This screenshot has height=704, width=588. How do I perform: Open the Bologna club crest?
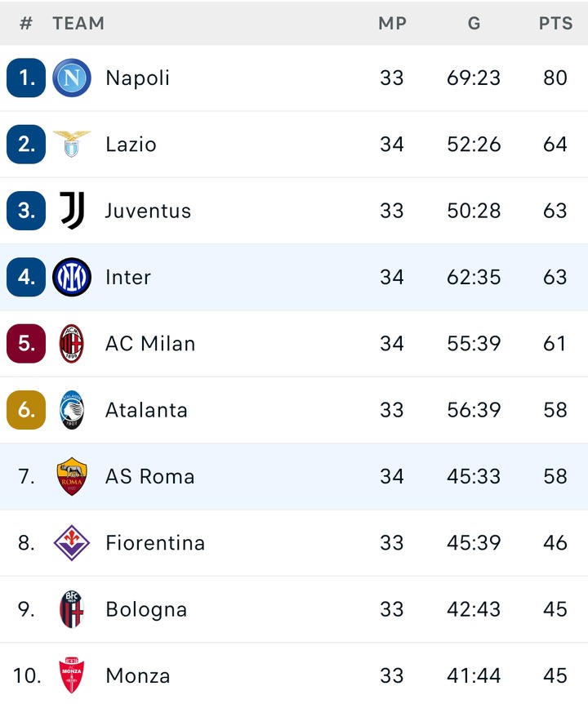[72, 609]
